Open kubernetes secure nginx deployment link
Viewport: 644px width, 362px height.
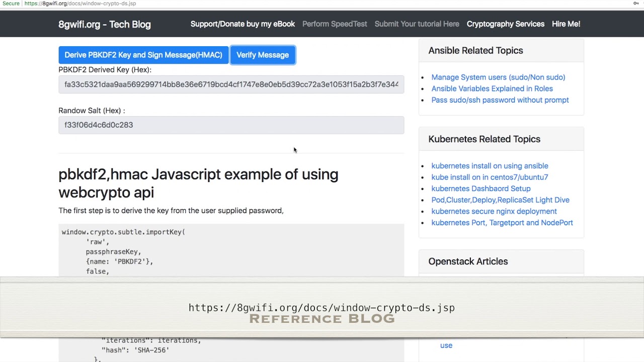(494, 212)
